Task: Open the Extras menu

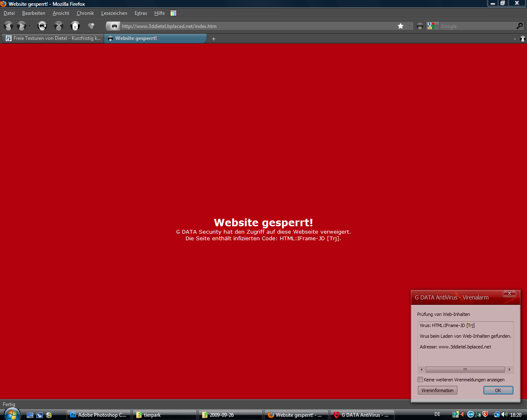Action: click(141, 13)
